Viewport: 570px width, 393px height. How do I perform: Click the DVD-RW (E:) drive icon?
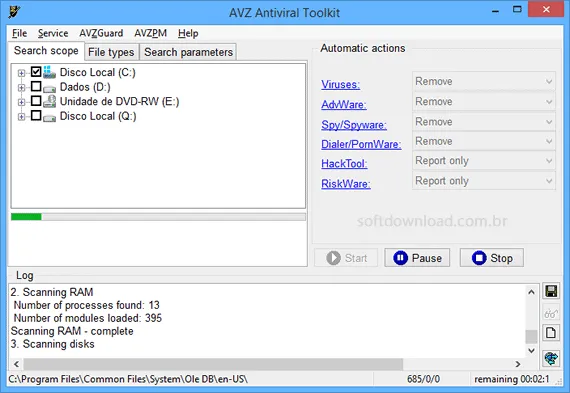(49, 101)
